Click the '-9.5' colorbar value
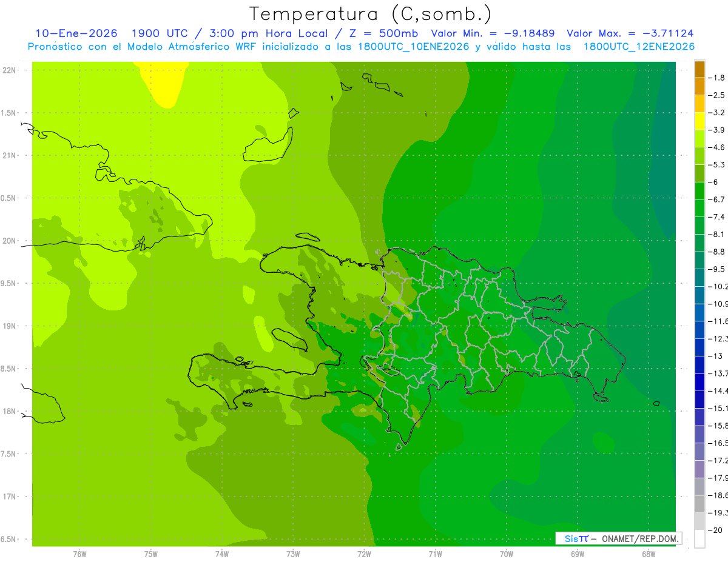This screenshot has height=562, width=728. [x=717, y=269]
